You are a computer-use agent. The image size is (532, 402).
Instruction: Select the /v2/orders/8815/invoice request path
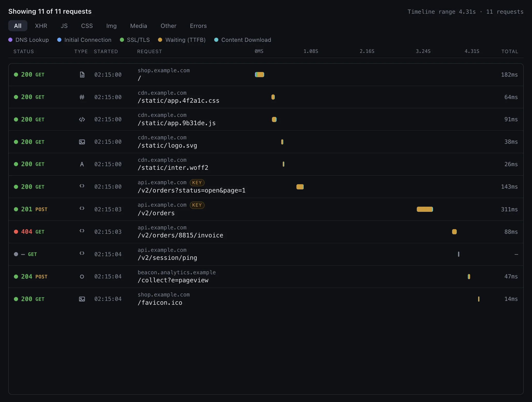[x=180, y=235]
